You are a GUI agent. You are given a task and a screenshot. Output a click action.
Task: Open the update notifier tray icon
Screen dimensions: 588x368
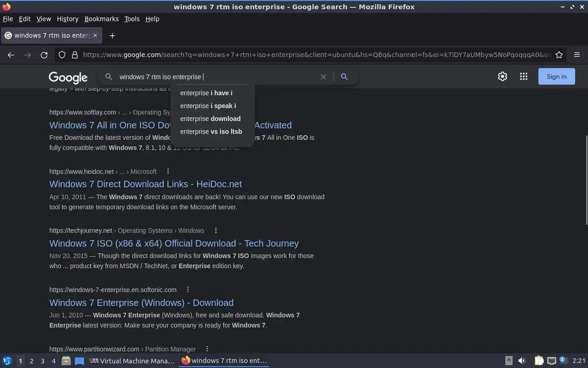tap(564, 361)
